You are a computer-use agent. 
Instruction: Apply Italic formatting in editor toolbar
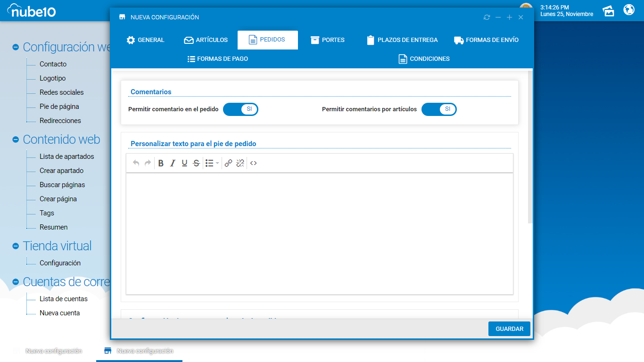click(x=173, y=163)
